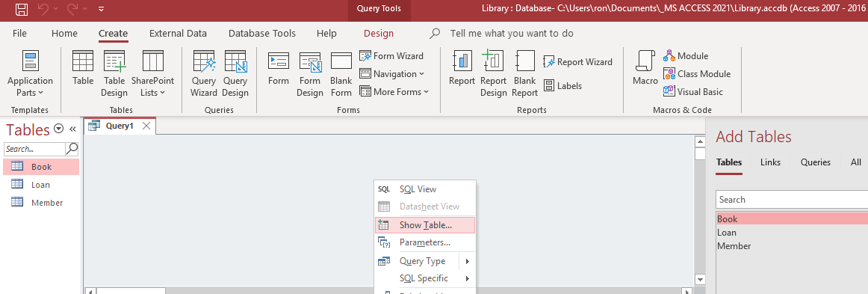This screenshot has width=868, height=294.
Task: Select the Loan table in the navigation pane
Action: tap(41, 185)
